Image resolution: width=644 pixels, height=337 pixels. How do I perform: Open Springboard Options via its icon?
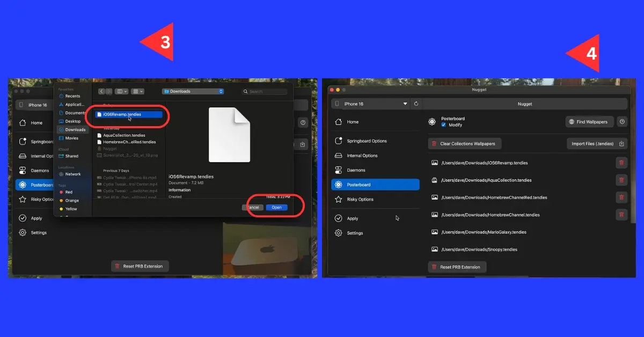(339, 141)
